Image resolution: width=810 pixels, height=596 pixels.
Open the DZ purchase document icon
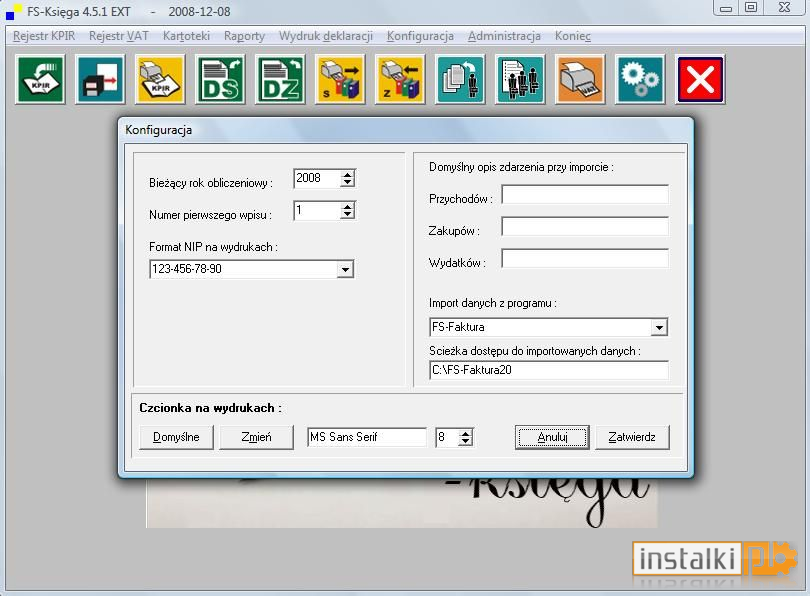coord(281,80)
